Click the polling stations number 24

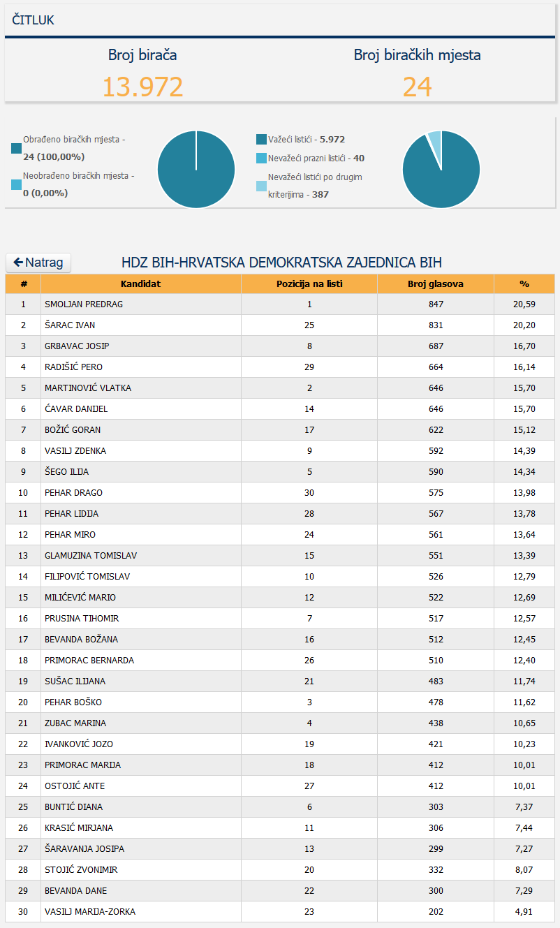[x=417, y=87]
